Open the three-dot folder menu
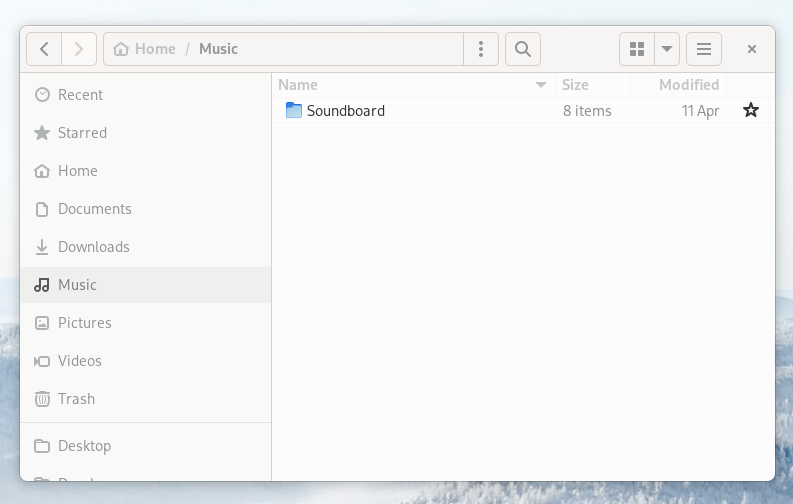 pos(481,49)
